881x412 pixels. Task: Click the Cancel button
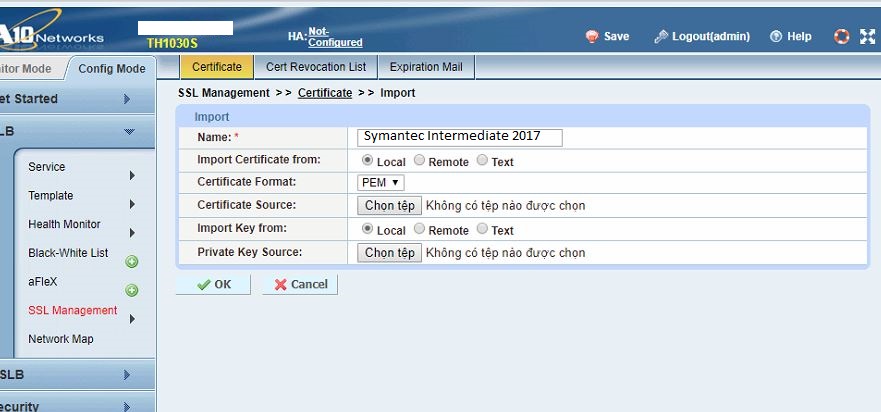[300, 284]
